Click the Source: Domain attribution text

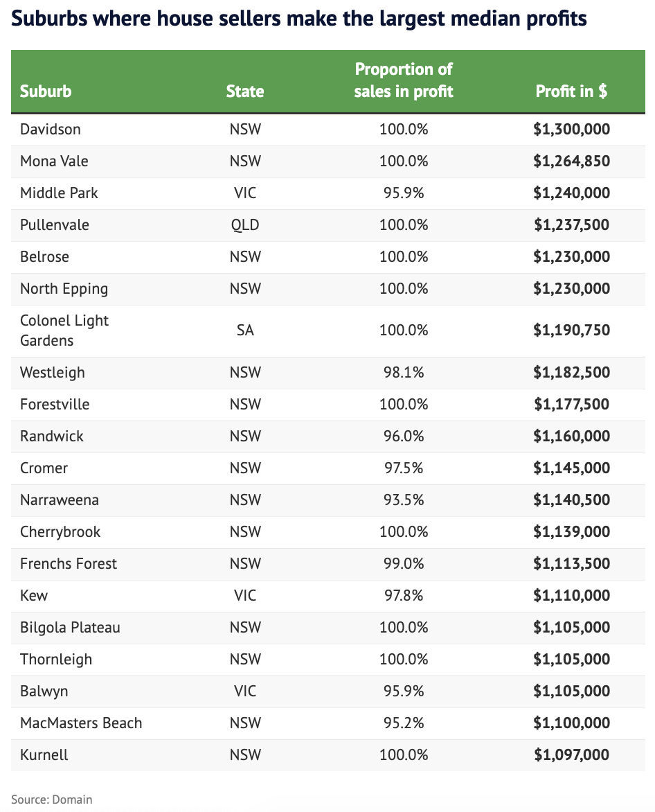(51, 799)
